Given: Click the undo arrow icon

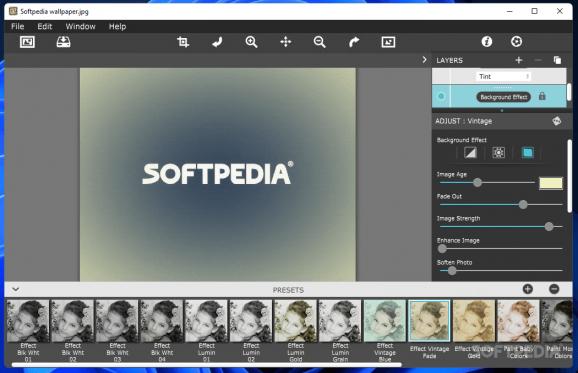Looking at the screenshot, I should pyautogui.click(x=217, y=42).
